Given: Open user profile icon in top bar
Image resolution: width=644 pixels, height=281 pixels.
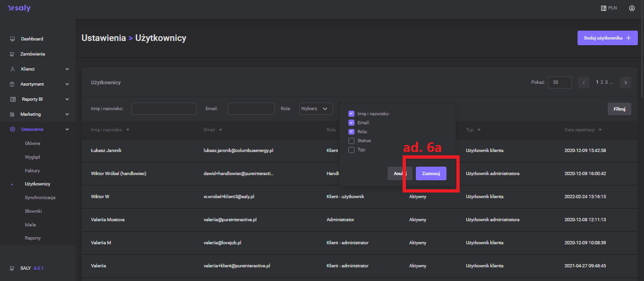Looking at the screenshot, I should click(x=632, y=8).
